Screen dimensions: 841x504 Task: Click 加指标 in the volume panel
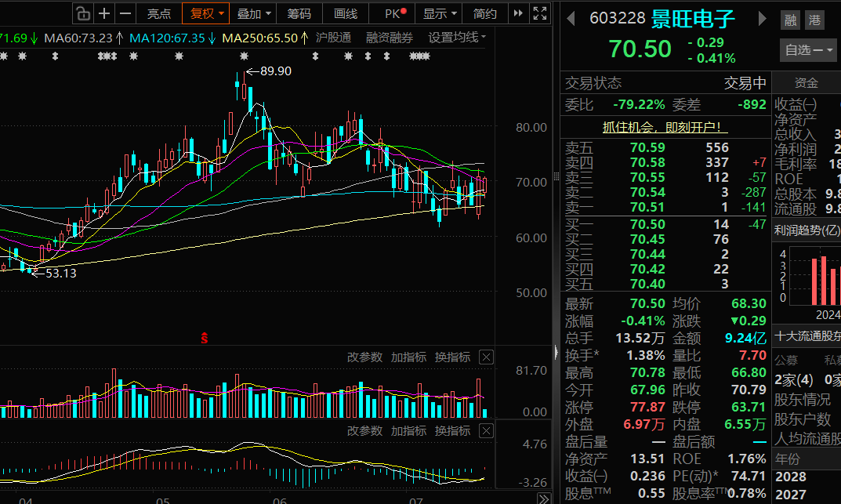click(x=408, y=357)
